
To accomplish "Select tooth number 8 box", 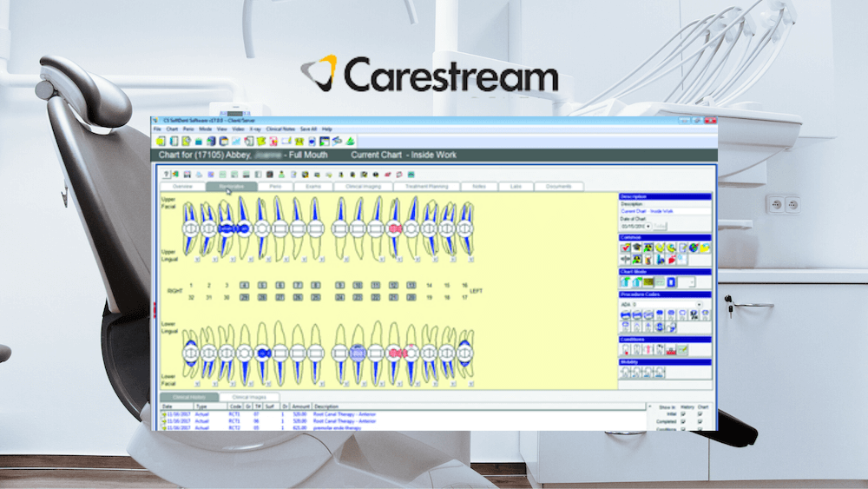I will click(316, 285).
